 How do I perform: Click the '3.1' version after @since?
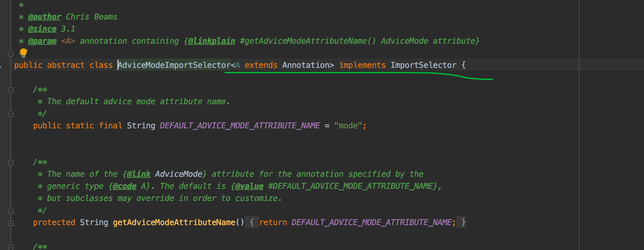[68, 29]
